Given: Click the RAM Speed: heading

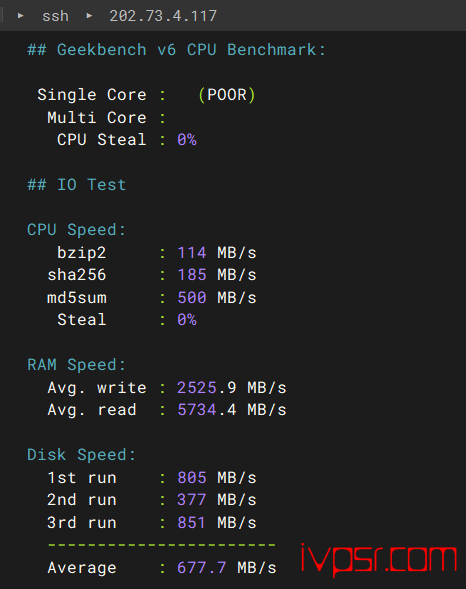Looking at the screenshot, I should 77,365.
